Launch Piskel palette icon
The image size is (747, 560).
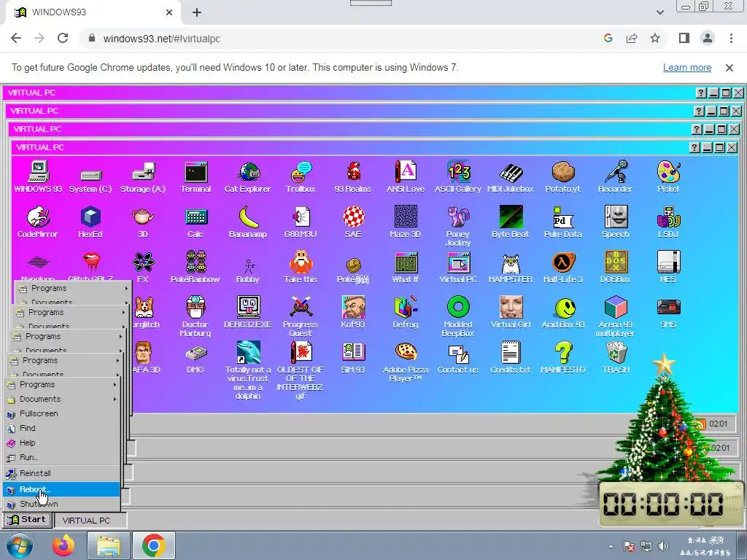pyautogui.click(x=668, y=176)
